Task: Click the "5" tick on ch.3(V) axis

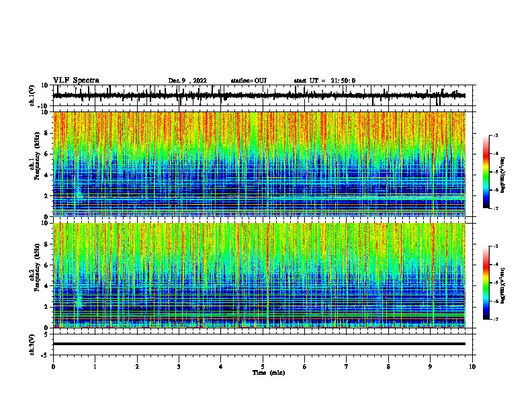Action: pyautogui.click(x=46, y=334)
